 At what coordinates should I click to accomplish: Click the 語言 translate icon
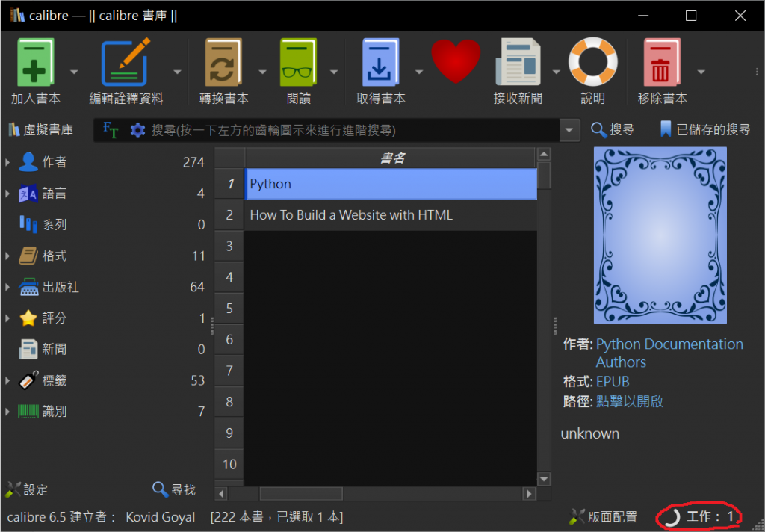pos(28,194)
